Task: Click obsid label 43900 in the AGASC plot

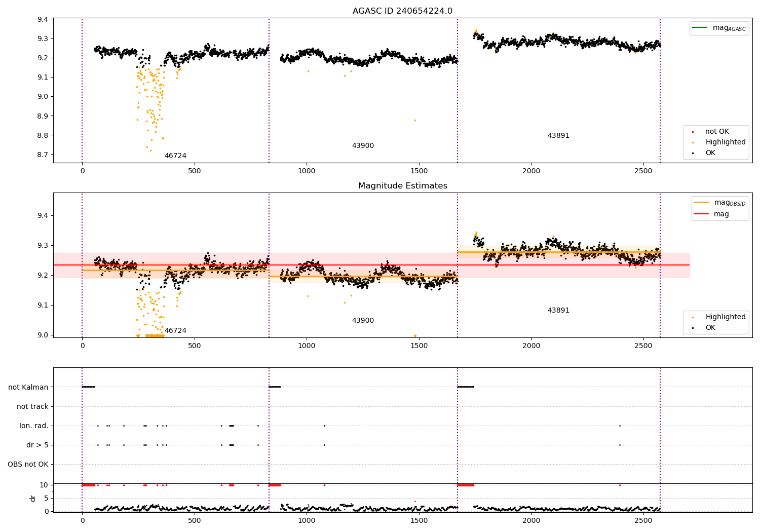Action: point(363,146)
